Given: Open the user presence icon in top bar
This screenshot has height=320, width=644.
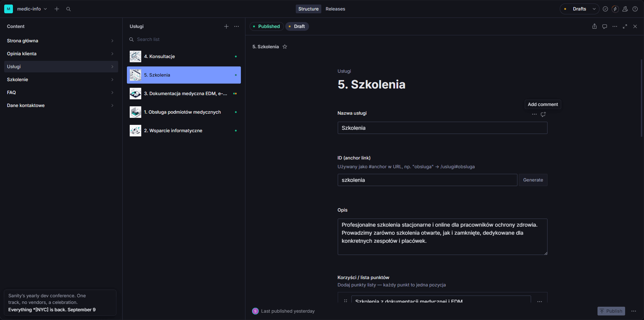Looking at the screenshot, I should 625,9.
